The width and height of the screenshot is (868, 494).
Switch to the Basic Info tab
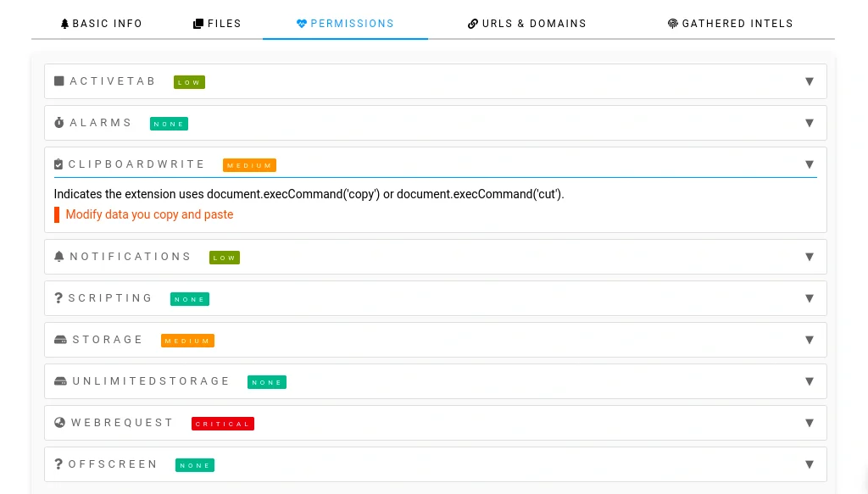[102, 24]
